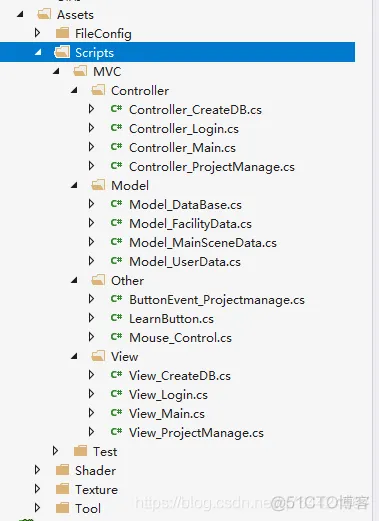Click the C# icon of Controller_Main.cs
Screen dimensions: 379x521
[x=116, y=147]
